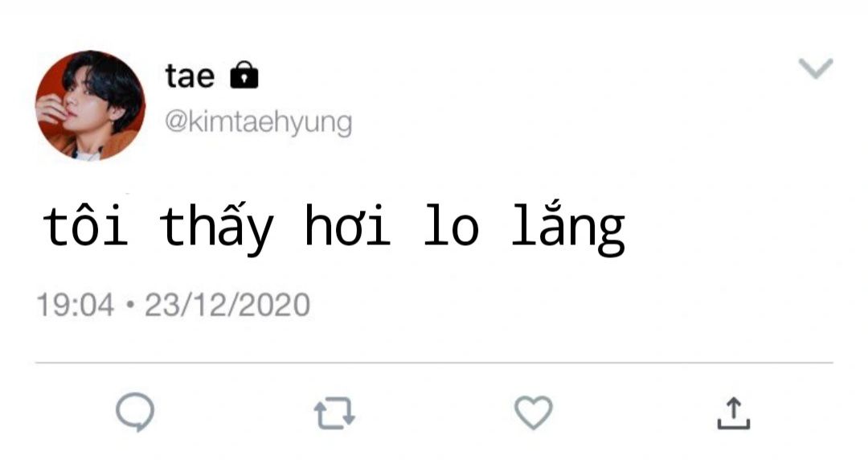Click the @kimtaehyung handle
The width and height of the screenshot is (868, 460).
coord(258,123)
